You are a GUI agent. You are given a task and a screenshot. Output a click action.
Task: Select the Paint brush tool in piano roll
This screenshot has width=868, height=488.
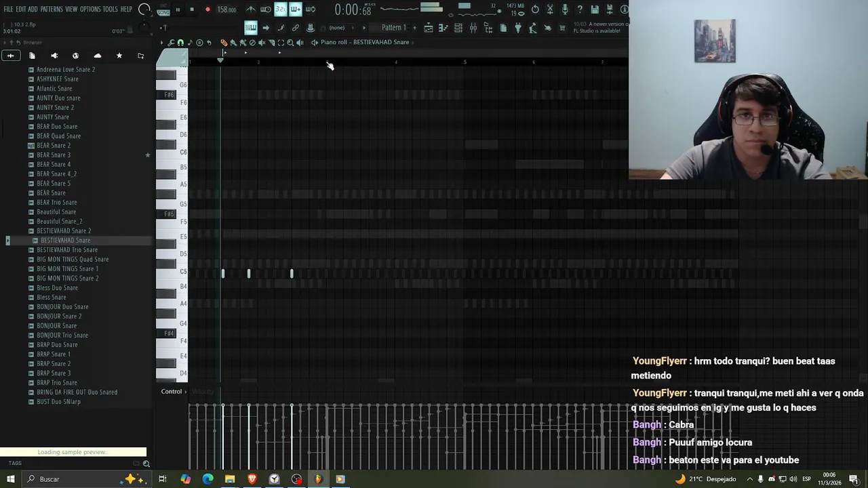click(233, 42)
